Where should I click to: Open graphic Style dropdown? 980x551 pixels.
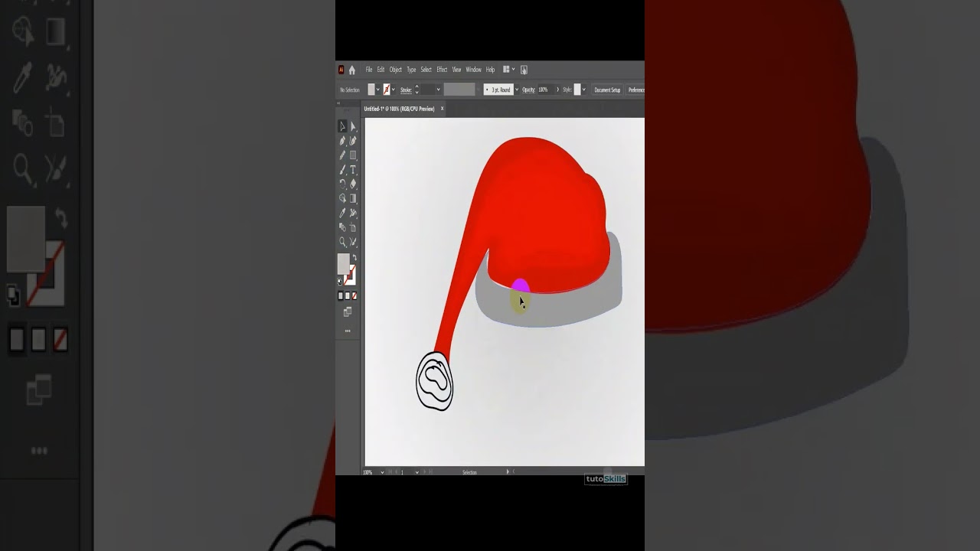583,90
